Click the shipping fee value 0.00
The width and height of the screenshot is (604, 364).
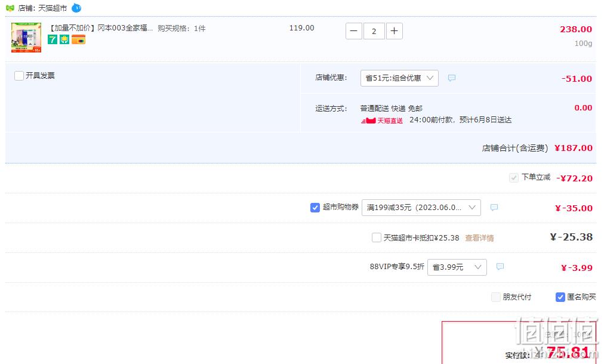583,108
